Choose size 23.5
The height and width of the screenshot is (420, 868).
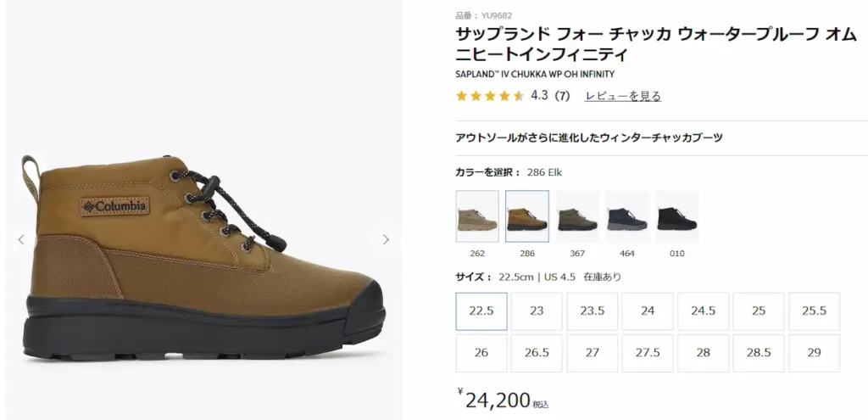pyautogui.click(x=593, y=311)
